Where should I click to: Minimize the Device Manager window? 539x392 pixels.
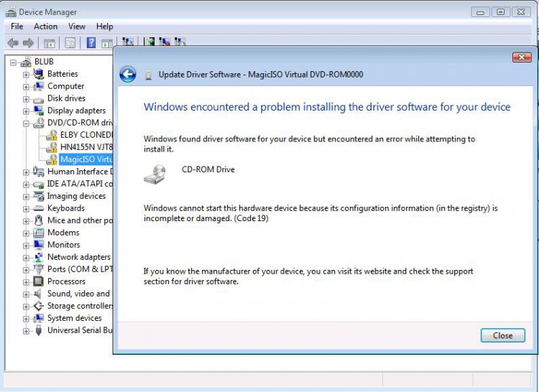[480, 12]
